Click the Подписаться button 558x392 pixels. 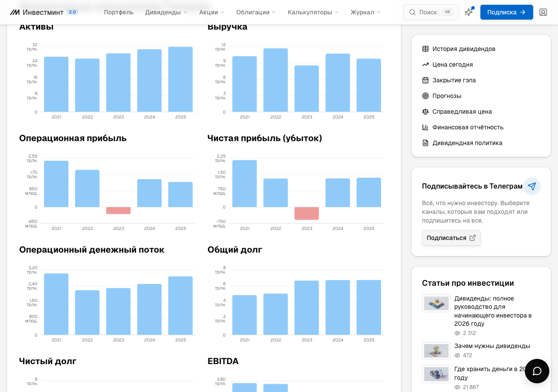click(x=451, y=238)
